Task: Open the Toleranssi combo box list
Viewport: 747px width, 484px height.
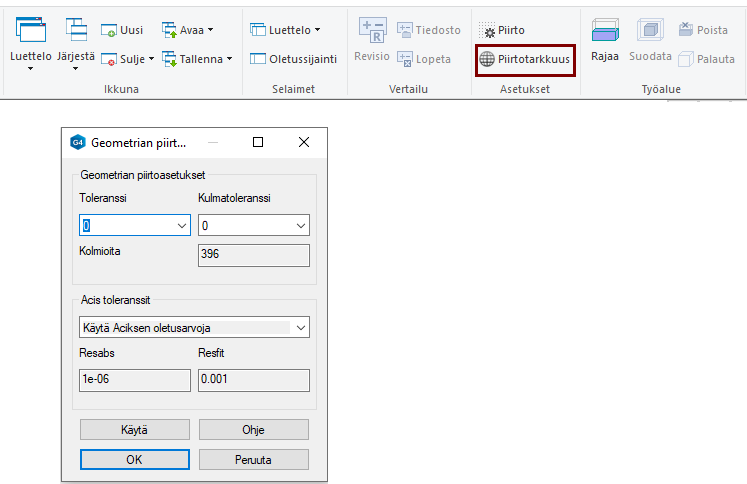Action: [181, 226]
